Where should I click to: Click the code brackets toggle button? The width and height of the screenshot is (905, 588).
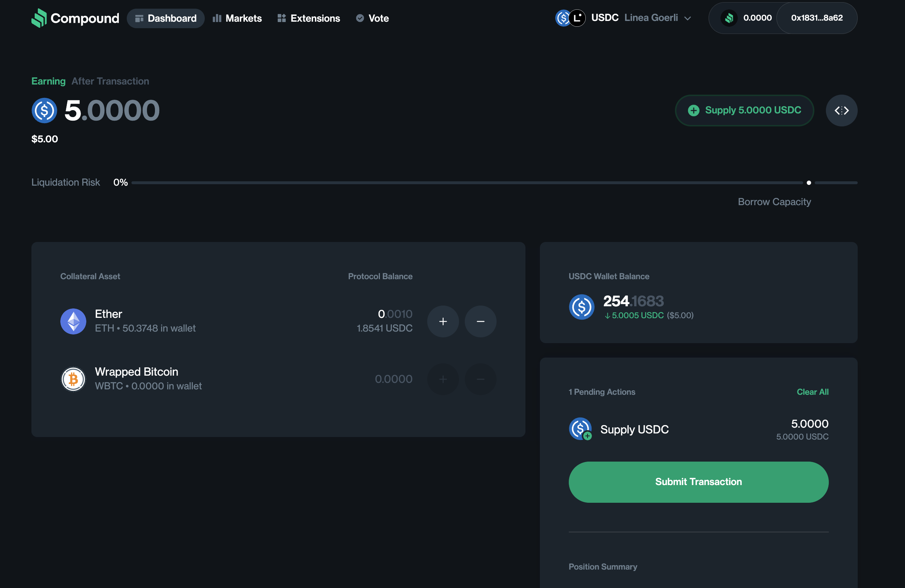(x=841, y=111)
